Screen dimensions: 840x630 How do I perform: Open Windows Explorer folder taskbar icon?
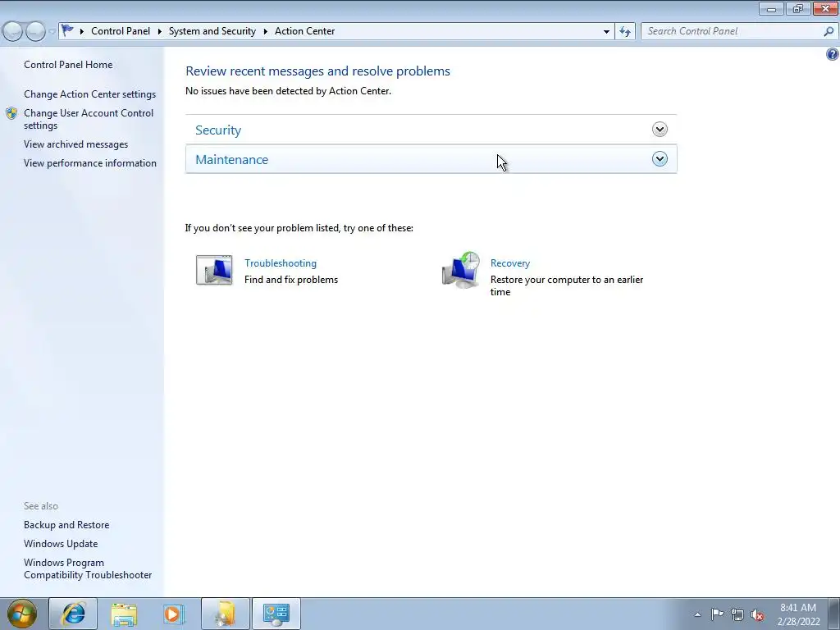coord(125,614)
